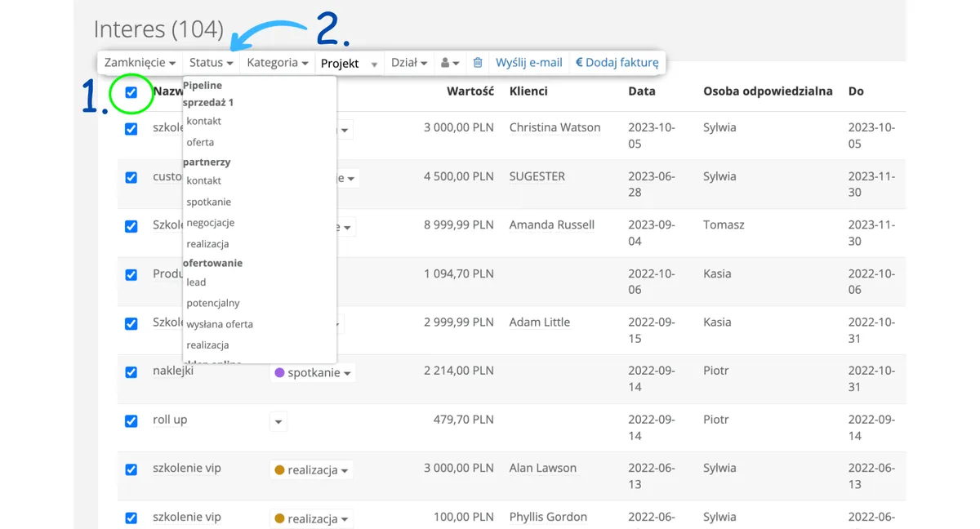The width and height of the screenshot is (980, 529).
Task: Open the Projekt combo box
Action: click(x=350, y=63)
